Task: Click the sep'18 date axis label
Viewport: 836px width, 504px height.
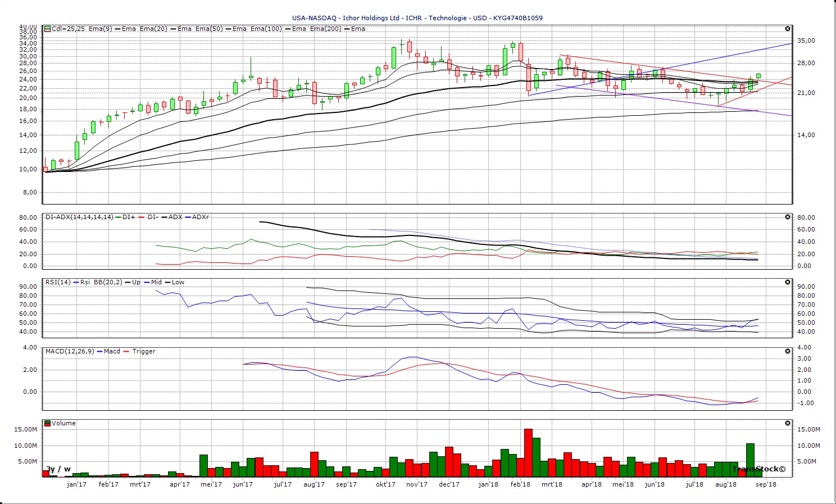Action: tap(766, 484)
